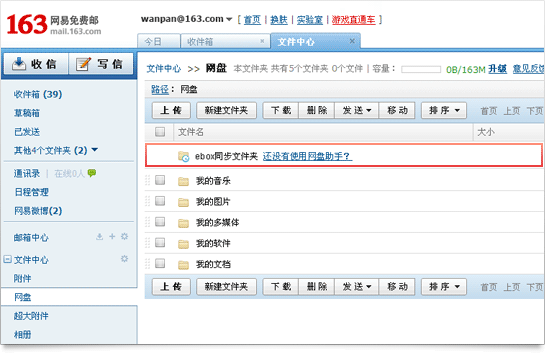The width and height of the screenshot is (545, 360).
Task: Click the top 上传 upload button
Action: [x=171, y=110]
